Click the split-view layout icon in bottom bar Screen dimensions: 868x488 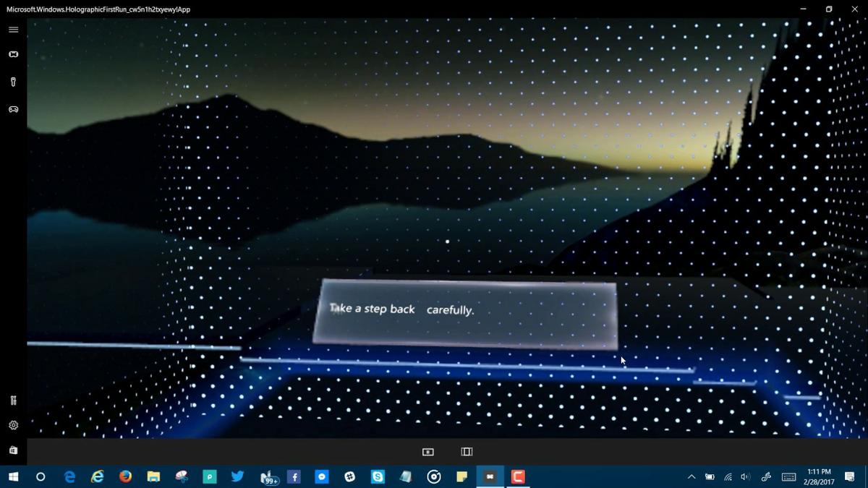(467, 452)
